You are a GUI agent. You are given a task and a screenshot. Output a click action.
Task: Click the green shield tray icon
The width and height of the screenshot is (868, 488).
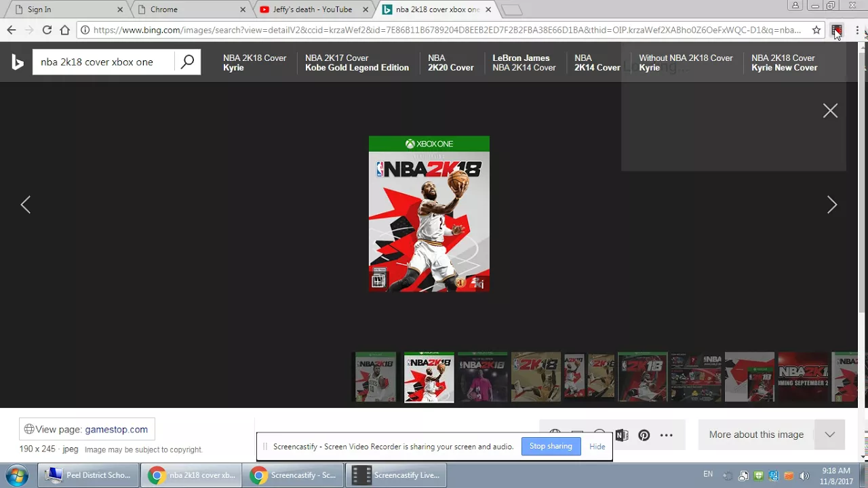(x=759, y=476)
